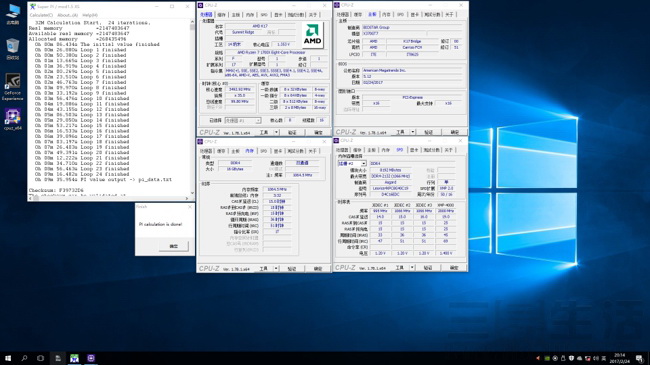The height and width of the screenshot is (365, 650).
Task: Click 'American Megatrends Inc.' BIOS brand text
Action: (384, 71)
